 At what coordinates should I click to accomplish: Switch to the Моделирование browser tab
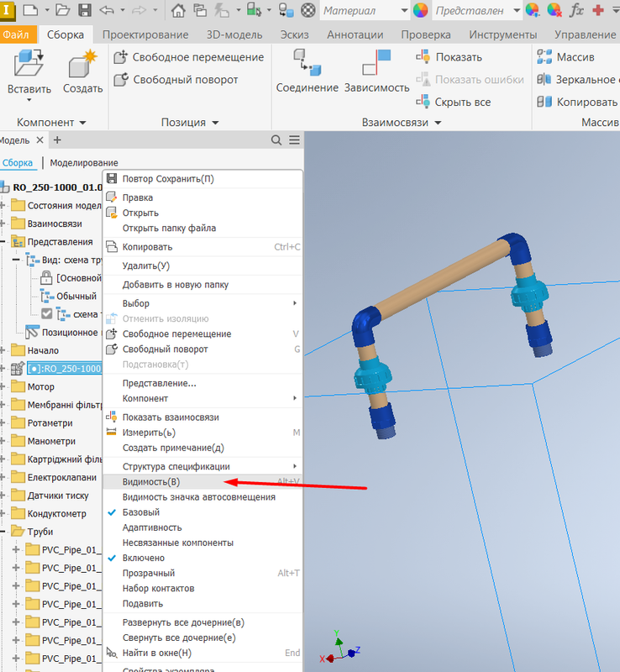pyautogui.click(x=84, y=163)
